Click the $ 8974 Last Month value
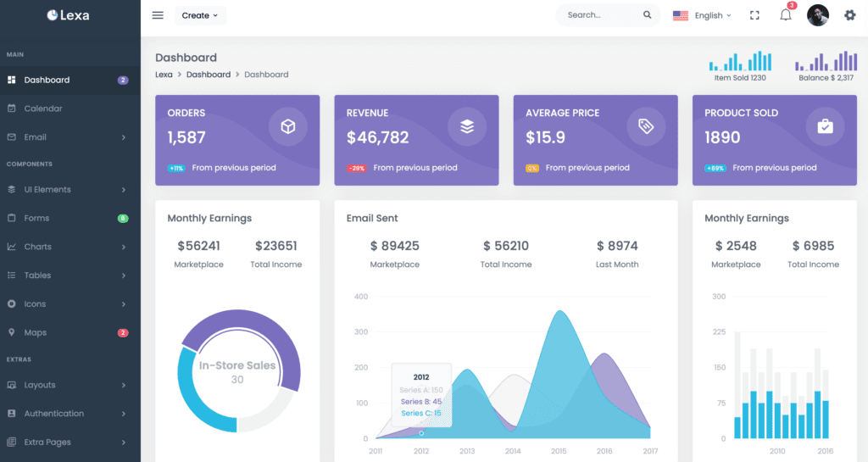 click(617, 246)
